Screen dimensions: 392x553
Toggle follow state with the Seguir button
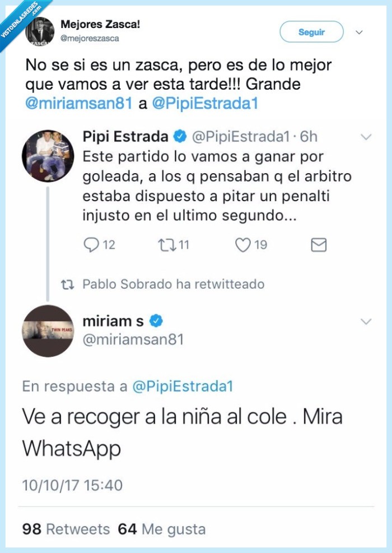click(311, 32)
